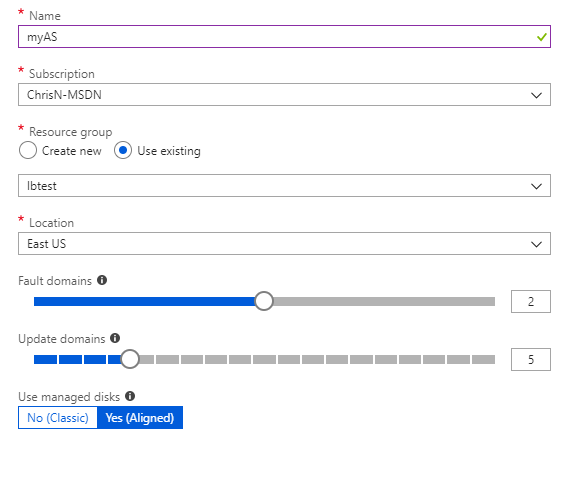Click the Update domains slider handle

[x=130, y=359]
